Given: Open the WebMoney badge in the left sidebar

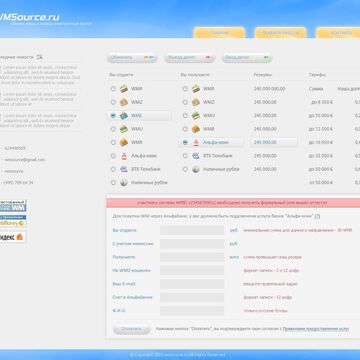Looking at the screenshot, I should (13, 221).
